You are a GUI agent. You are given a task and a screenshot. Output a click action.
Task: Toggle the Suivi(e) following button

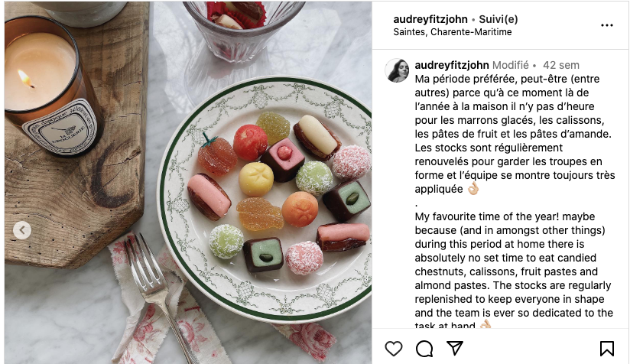498,19
